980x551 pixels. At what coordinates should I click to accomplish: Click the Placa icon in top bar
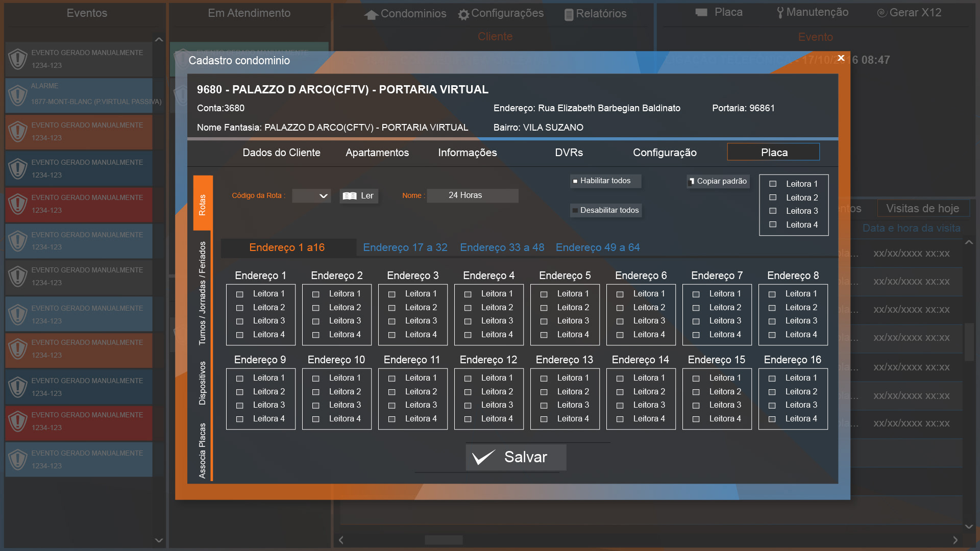(x=701, y=12)
